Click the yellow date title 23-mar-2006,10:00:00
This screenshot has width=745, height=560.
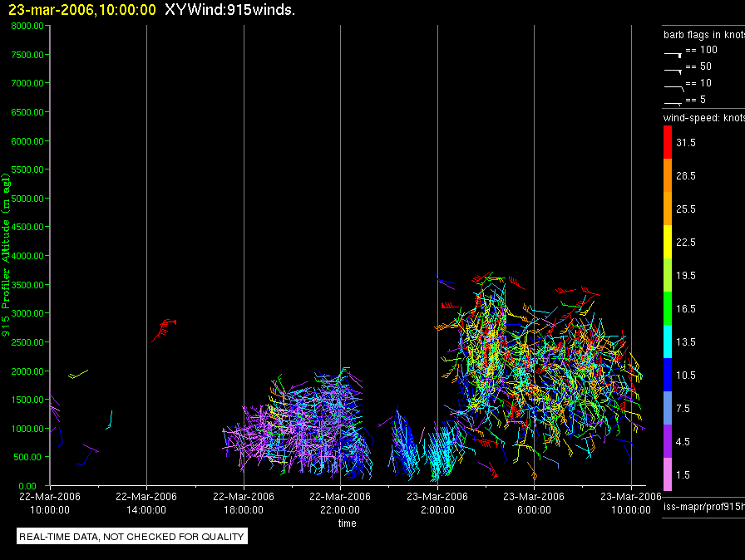coord(82,10)
